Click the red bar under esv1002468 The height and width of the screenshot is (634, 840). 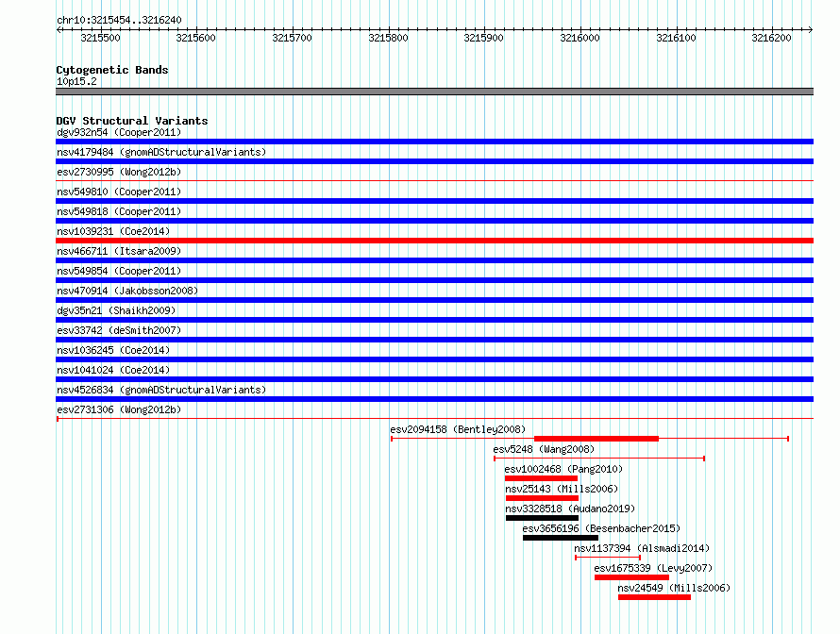(x=541, y=478)
